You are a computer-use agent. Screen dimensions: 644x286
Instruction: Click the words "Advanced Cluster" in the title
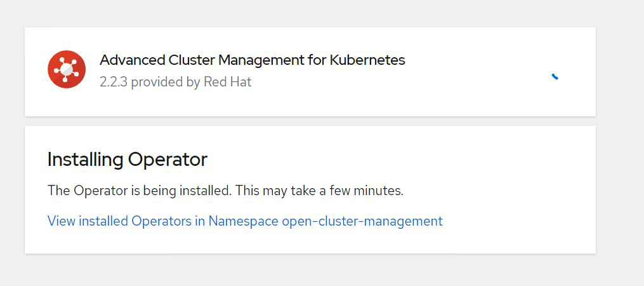point(157,60)
